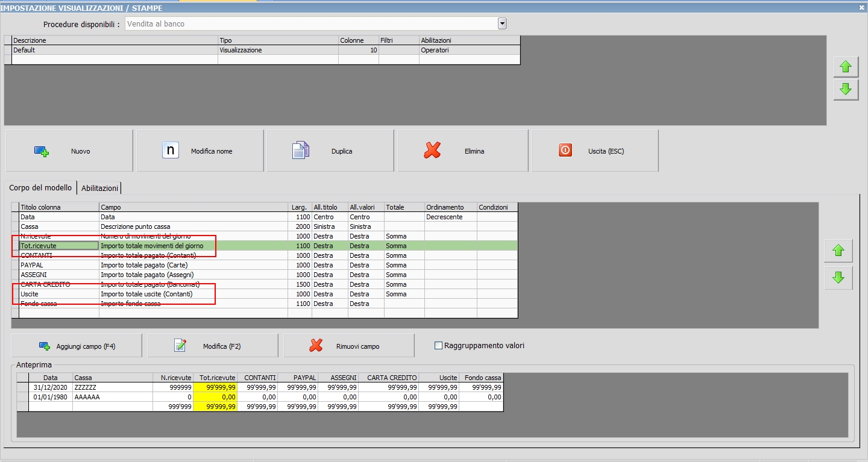This screenshot has height=462, width=868.
Task: Click the Modifica nome button
Action: tap(200, 151)
